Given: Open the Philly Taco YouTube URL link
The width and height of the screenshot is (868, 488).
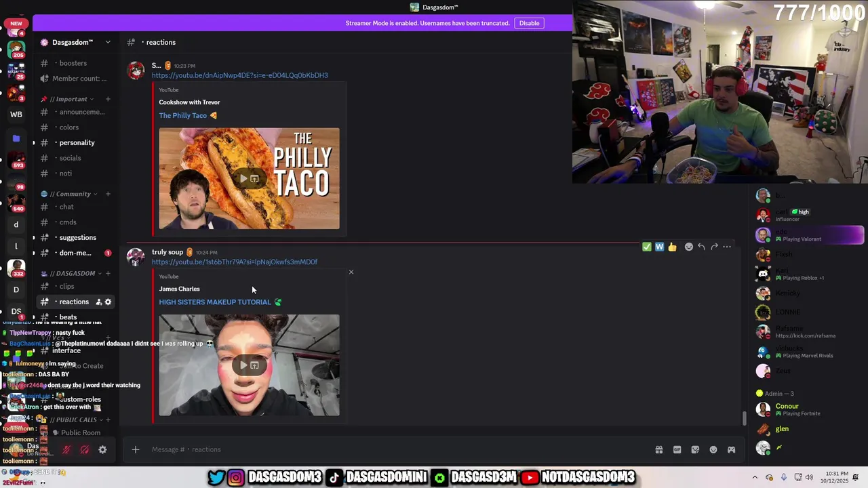Looking at the screenshot, I should click(x=239, y=75).
